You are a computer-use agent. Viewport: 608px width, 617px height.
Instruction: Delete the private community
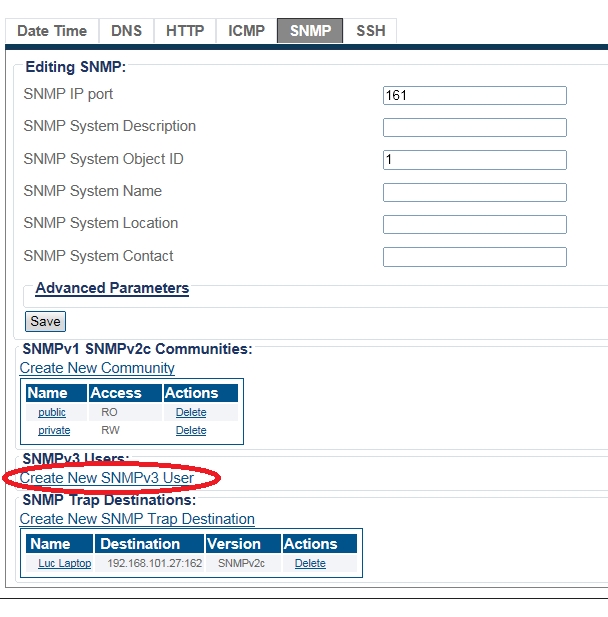tap(191, 430)
